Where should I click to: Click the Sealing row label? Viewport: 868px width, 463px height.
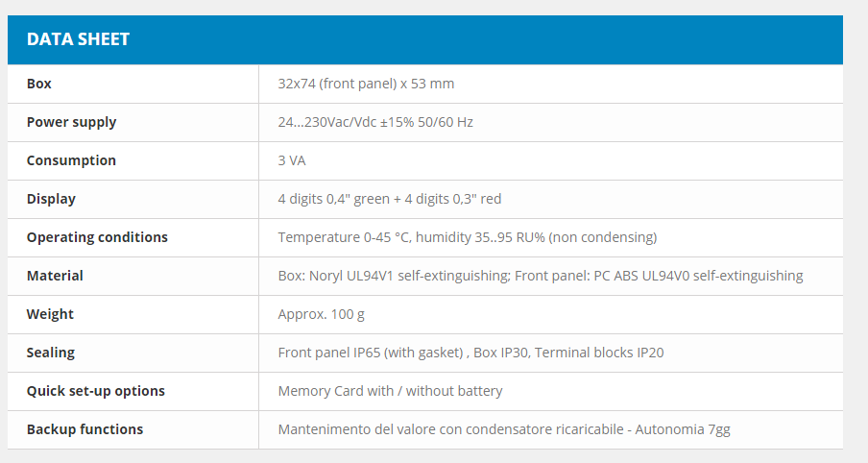(51, 353)
